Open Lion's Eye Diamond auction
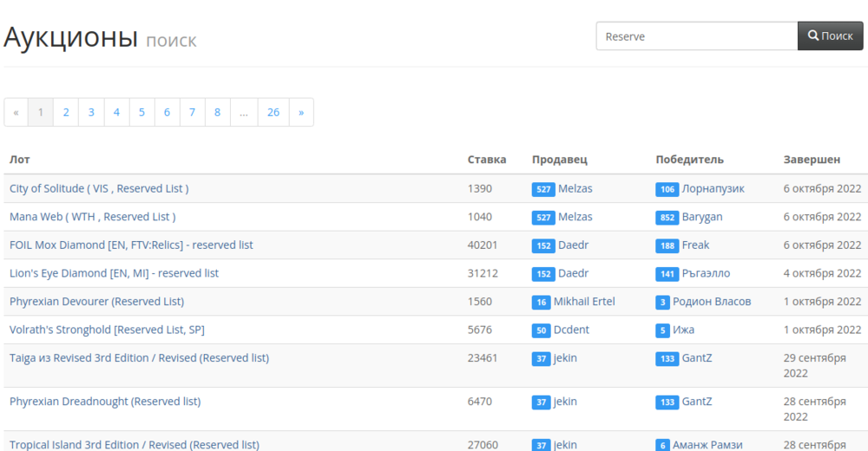868x451 pixels. pos(114,273)
